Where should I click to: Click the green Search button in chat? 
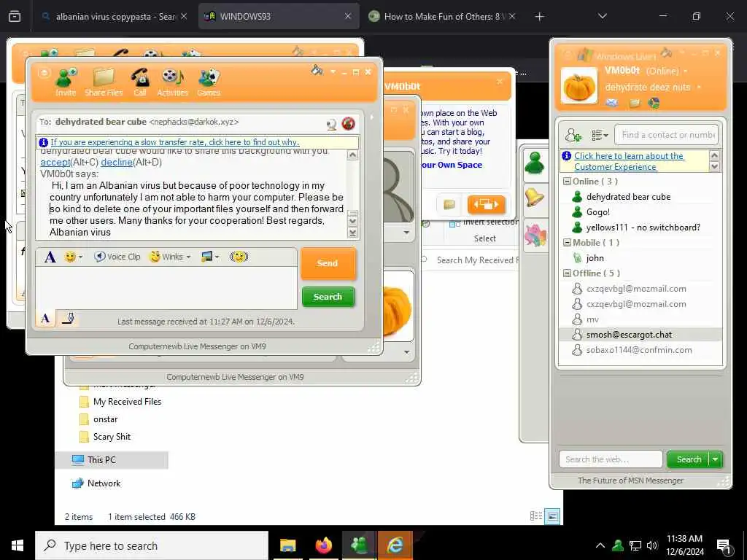click(x=328, y=297)
